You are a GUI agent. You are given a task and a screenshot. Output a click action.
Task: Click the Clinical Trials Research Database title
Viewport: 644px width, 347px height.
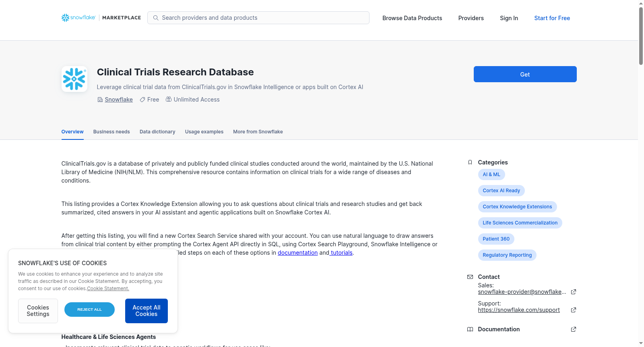tap(175, 72)
